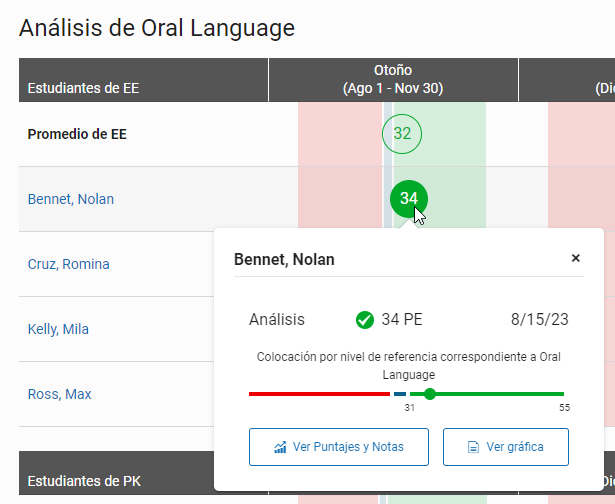Screen dimensions: 615x504
Task: Open student Kelly, Mila
Action: click(61, 329)
